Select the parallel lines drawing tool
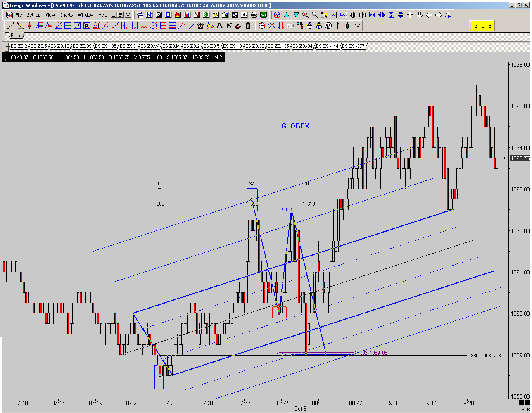This screenshot has width=532, height=413. click(191, 26)
